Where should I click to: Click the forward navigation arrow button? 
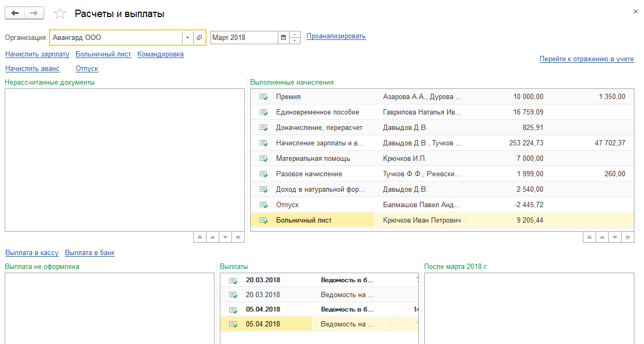[x=34, y=13]
